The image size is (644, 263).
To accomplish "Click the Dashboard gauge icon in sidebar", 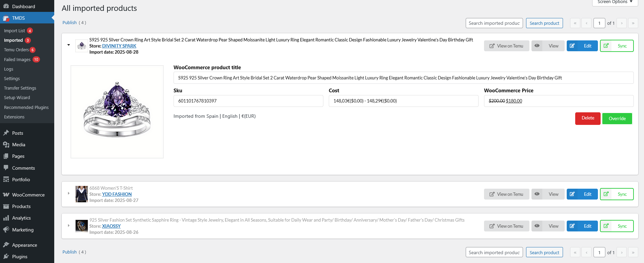I will pos(6,6).
